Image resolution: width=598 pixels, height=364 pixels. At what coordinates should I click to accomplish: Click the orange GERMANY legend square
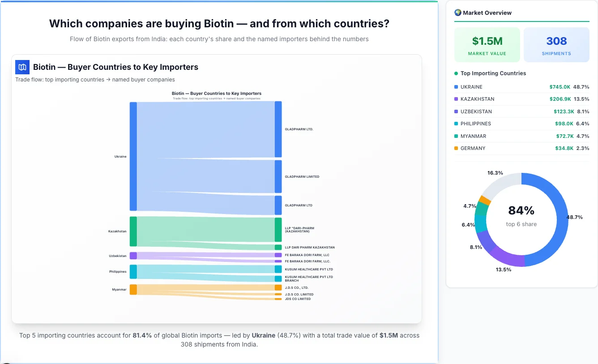(457, 148)
